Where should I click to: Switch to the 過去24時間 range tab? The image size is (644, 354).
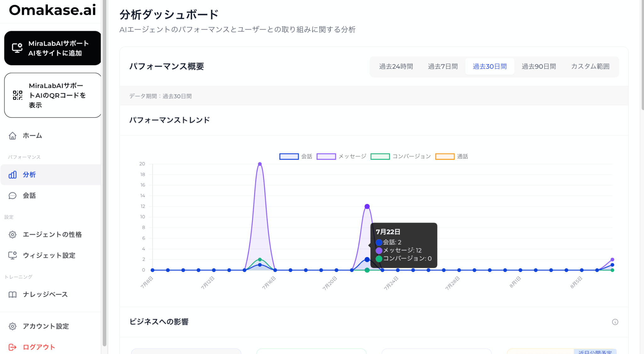(396, 66)
